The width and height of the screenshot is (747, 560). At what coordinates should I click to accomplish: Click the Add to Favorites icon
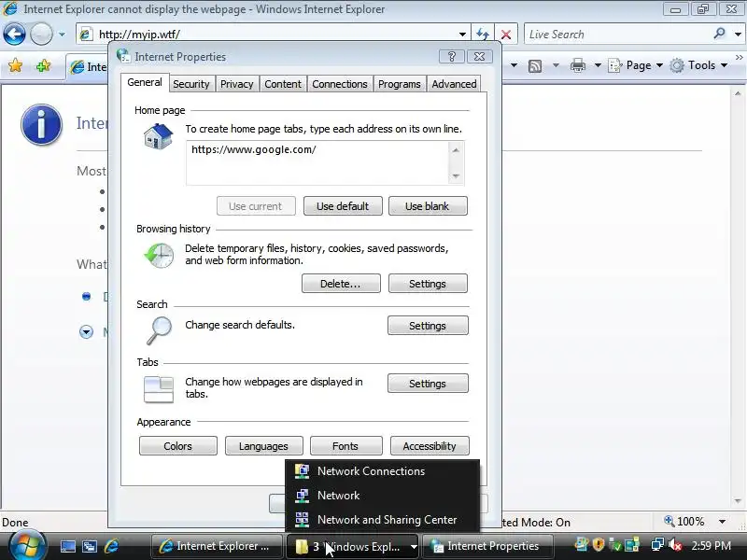tap(43, 65)
